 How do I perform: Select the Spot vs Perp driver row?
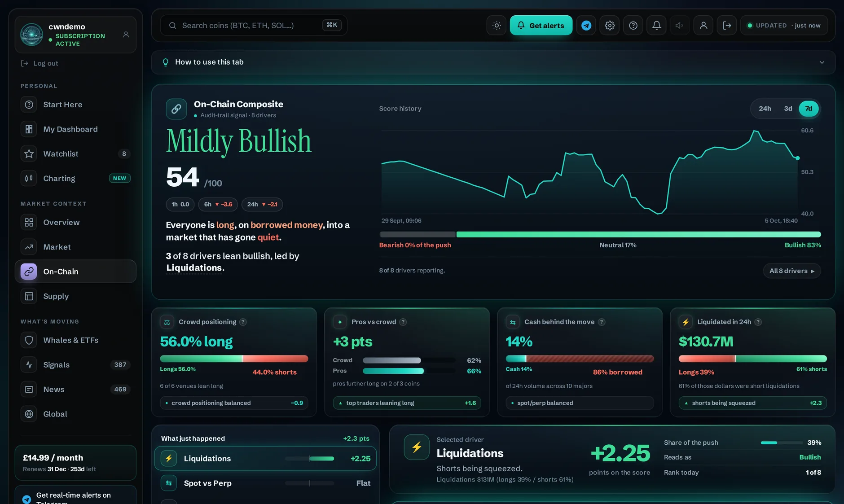click(x=265, y=483)
